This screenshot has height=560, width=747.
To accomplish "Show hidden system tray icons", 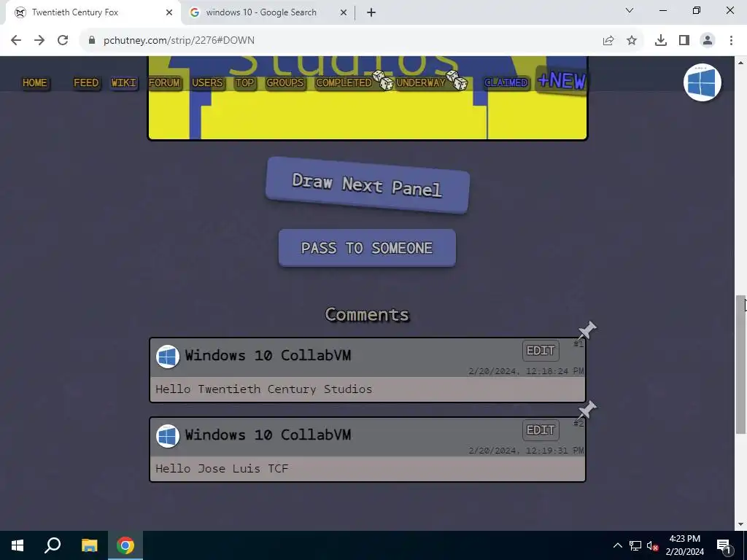I will pyautogui.click(x=617, y=545).
